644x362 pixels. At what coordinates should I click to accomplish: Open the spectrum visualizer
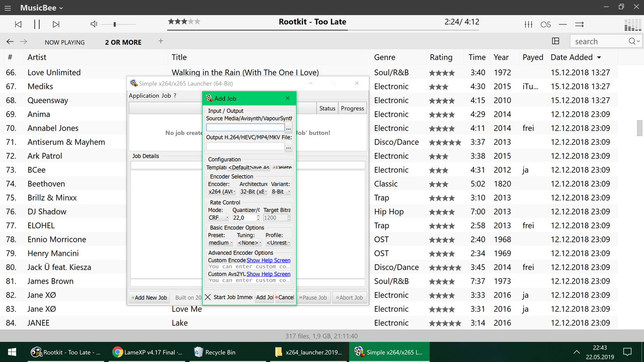632,25
